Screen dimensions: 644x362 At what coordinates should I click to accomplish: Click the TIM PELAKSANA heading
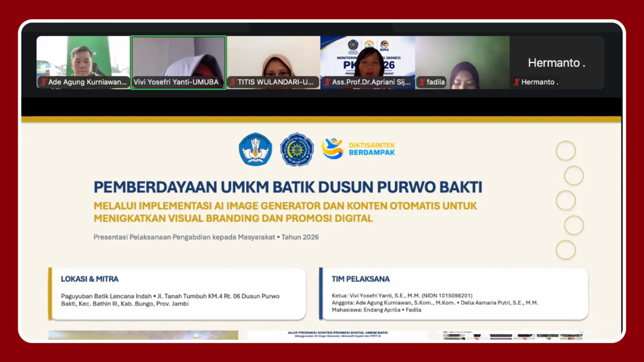coord(361,279)
